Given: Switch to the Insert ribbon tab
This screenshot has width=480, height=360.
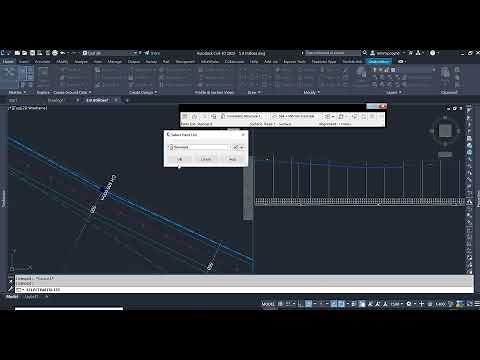Looking at the screenshot, I should pyautogui.click(x=24, y=62).
